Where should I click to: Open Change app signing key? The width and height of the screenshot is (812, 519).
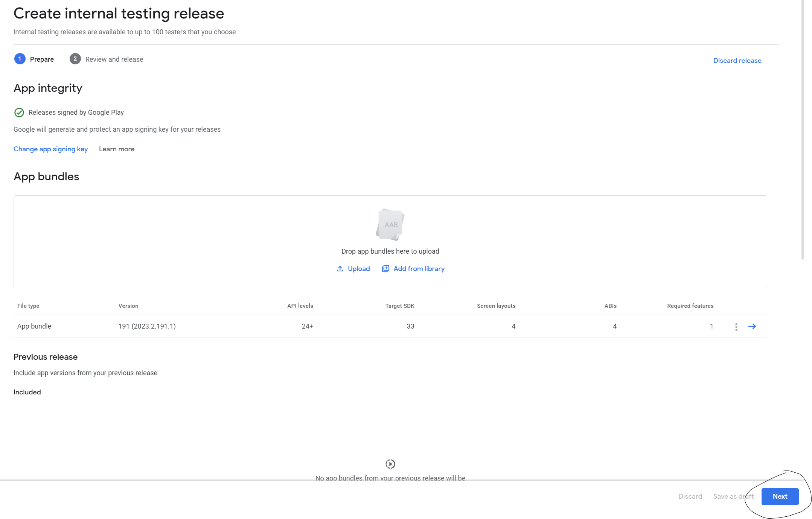[50, 149]
